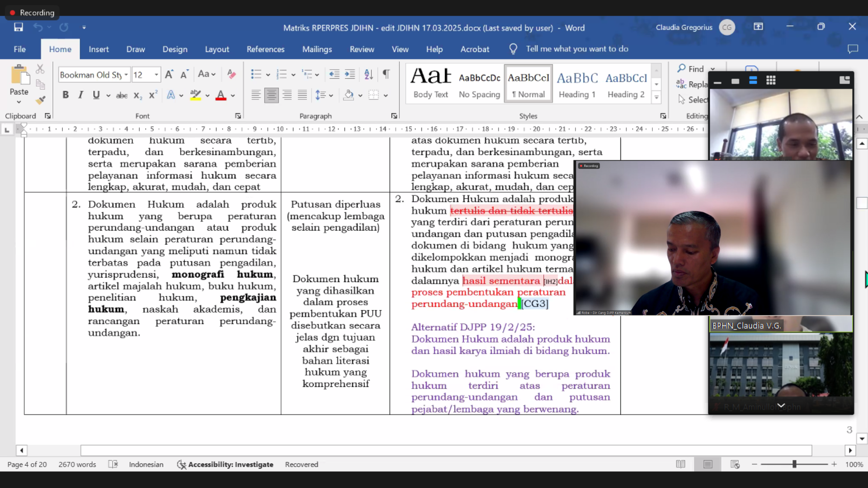Click the Indonesian language indicator
This screenshot has height=488, width=868.
click(146, 465)
